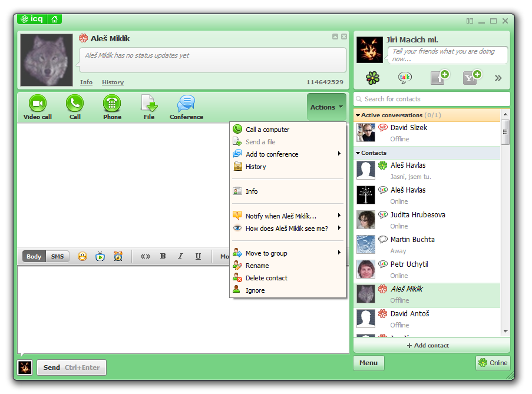Click own avatar thumbnail beside Send

25,367
